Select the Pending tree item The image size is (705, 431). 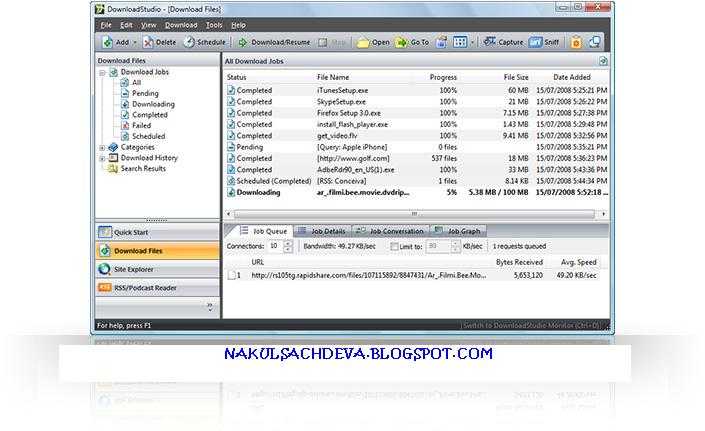click(145, 93)
